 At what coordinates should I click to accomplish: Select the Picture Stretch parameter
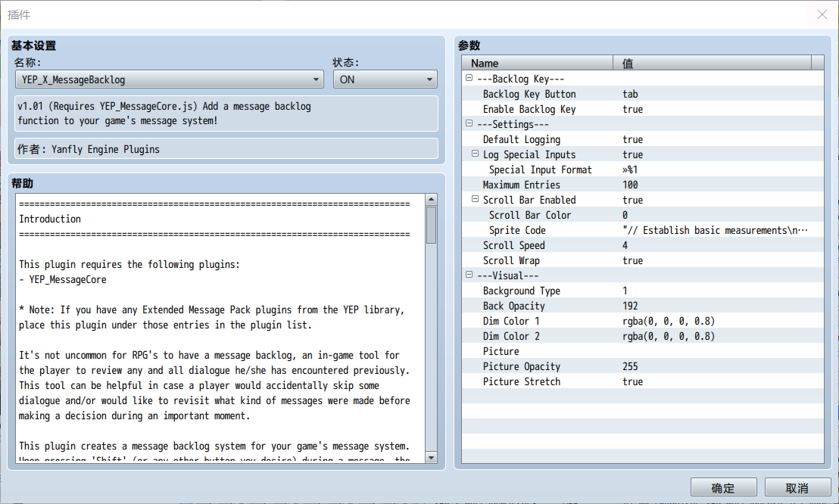(x=643, y=381)
